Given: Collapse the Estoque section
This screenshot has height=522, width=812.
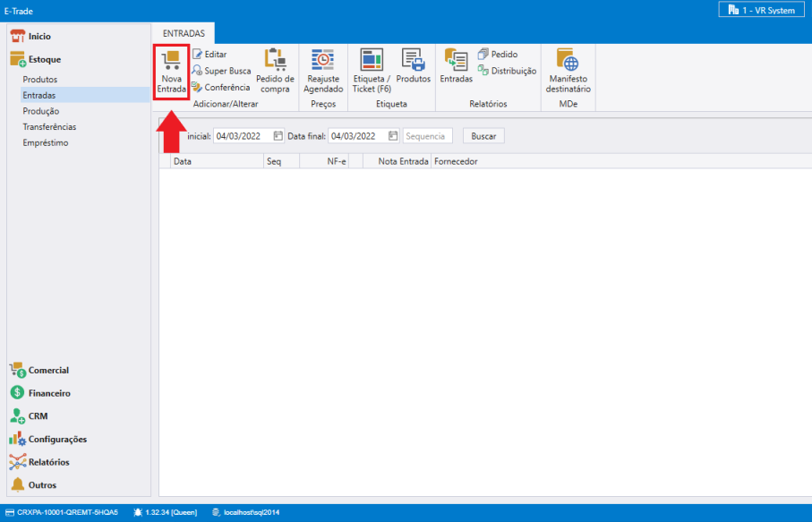Looking at the screenshot, I should point(35,59).
